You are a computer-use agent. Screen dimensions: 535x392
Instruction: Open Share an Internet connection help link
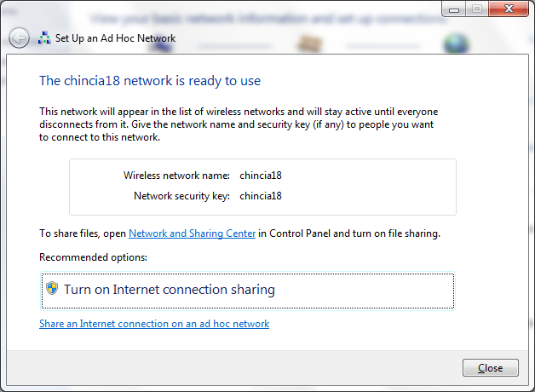(x=154, y=324)
